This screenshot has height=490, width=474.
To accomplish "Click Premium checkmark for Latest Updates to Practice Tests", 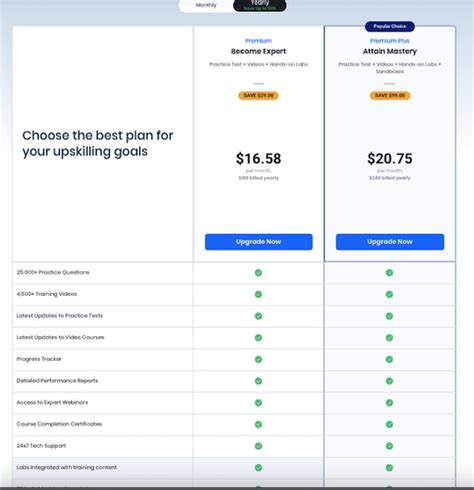I will [258, 316].
